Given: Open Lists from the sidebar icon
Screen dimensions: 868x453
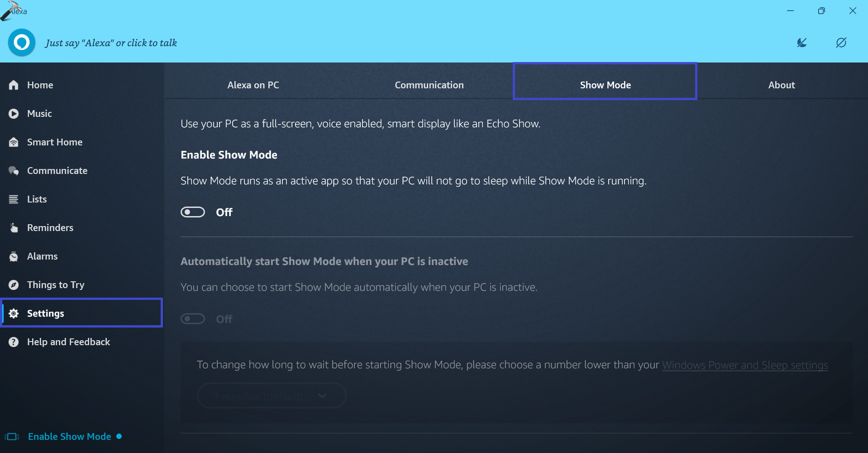Looking at the screenshot, I should (x=14, y=199).
